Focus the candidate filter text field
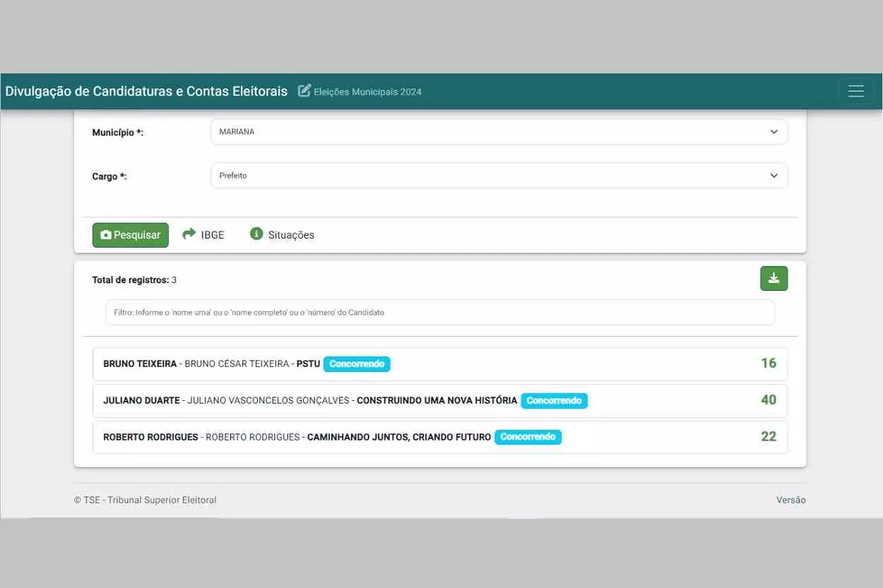 coord(439,312)
